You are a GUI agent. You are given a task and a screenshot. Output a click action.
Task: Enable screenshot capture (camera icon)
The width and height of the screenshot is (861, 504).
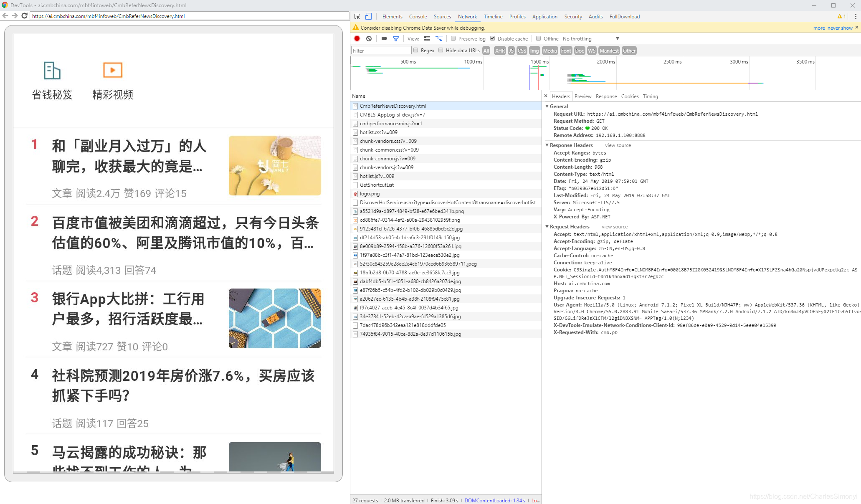click(384, 38)
